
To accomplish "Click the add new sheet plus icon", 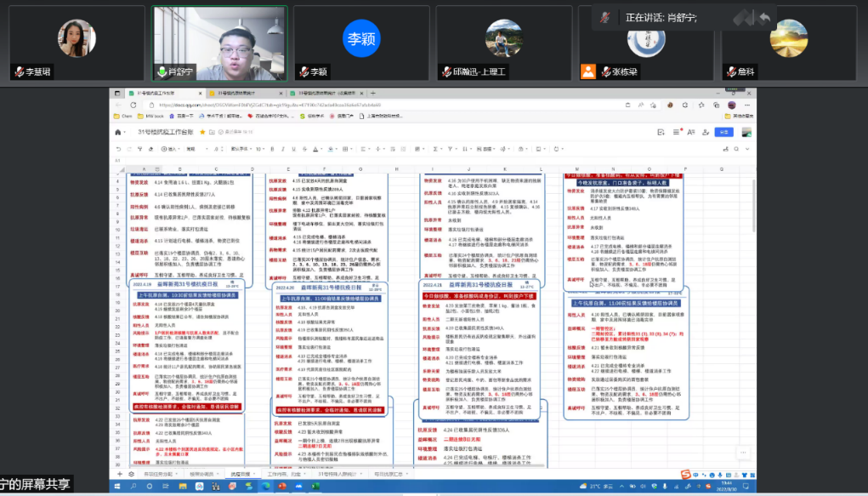I will (x=120, y=474).
